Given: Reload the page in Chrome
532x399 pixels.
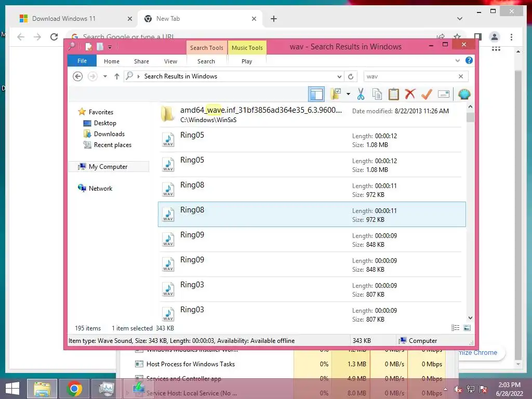Looking at the screenshot, I should [54, 37].
